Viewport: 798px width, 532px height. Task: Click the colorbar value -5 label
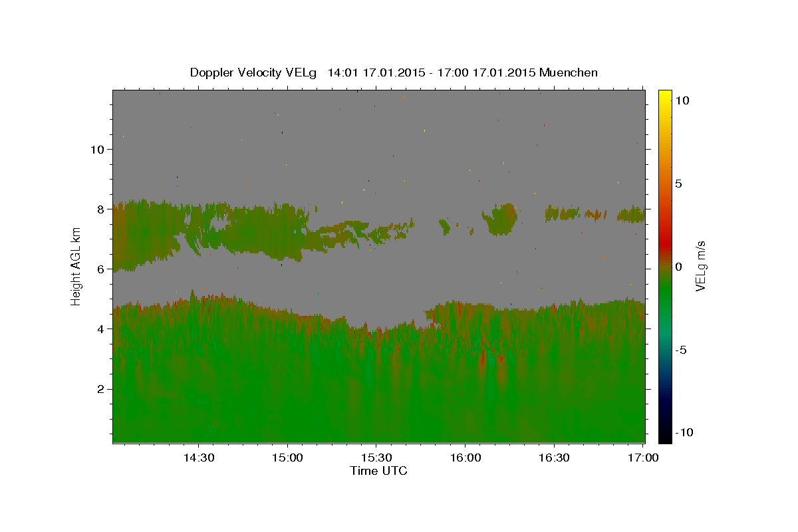(x=680, y=350)
